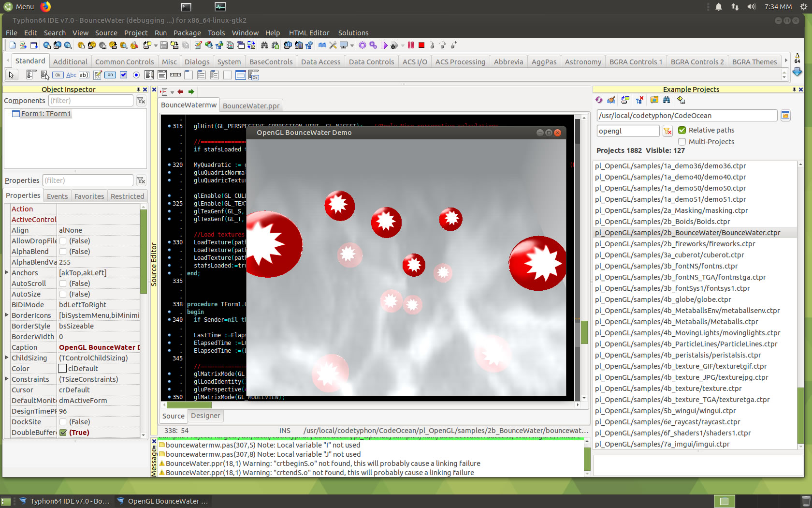Viewport: 812px width, 508px height.
Task: Expand the Constraints property
Action: [x=7, y=379]
